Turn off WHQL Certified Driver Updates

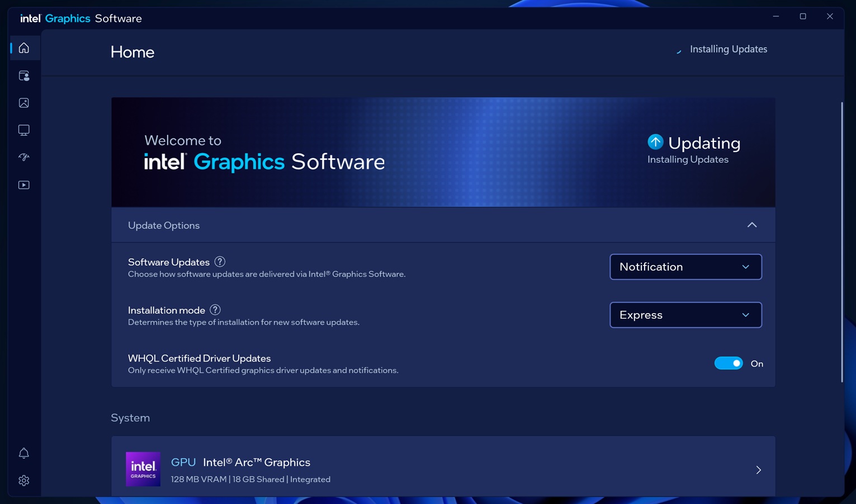[x=729, y=364]
